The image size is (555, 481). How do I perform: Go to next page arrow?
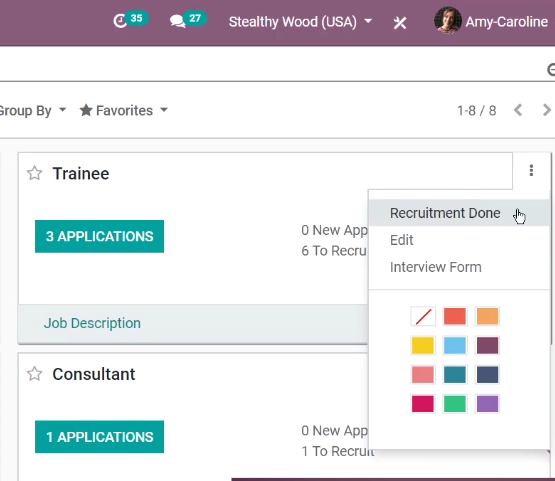point(547,110)
